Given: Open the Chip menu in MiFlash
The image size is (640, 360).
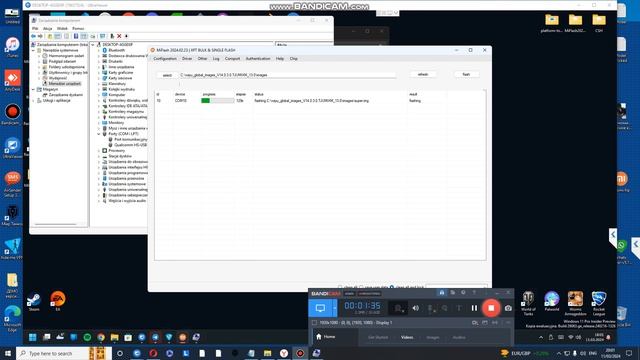Looking at the screenshot, I should (293, 59).
